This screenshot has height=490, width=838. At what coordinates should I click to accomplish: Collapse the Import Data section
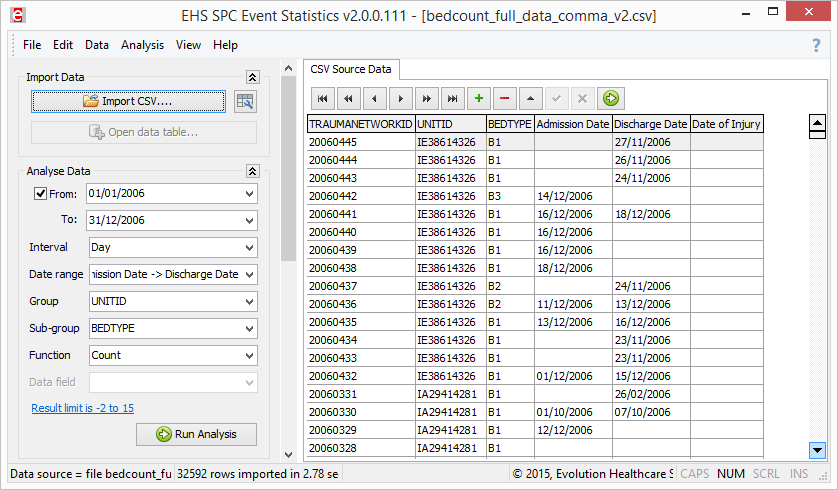252,77
